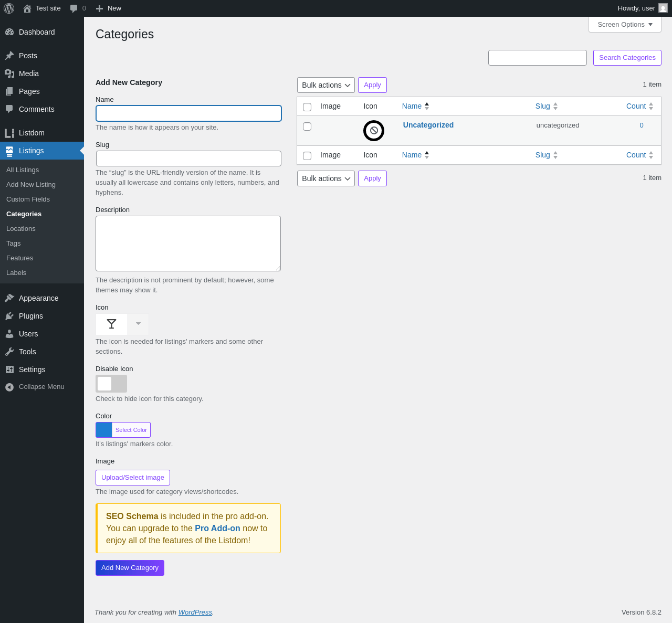Click the Plugins plug icon
Screen dimensions: 672x623
point(9,316)
